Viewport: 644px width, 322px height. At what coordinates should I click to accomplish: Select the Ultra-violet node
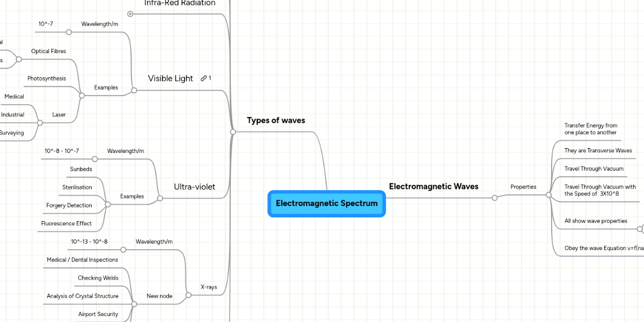click(x=194, y=187)
